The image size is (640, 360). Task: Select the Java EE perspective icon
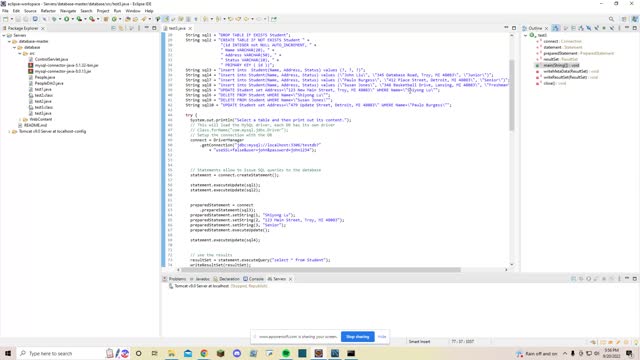coord(635,19)
